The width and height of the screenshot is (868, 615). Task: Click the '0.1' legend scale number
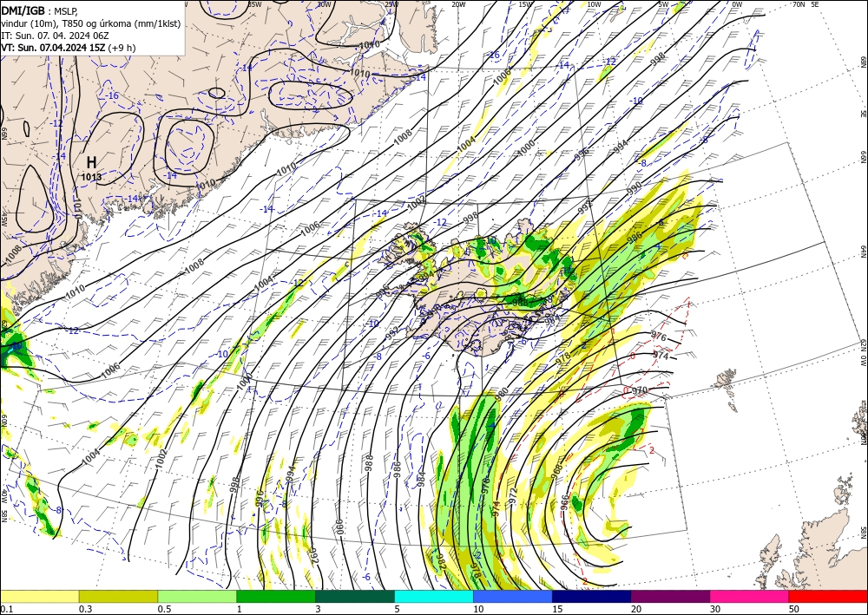[5, 609]
